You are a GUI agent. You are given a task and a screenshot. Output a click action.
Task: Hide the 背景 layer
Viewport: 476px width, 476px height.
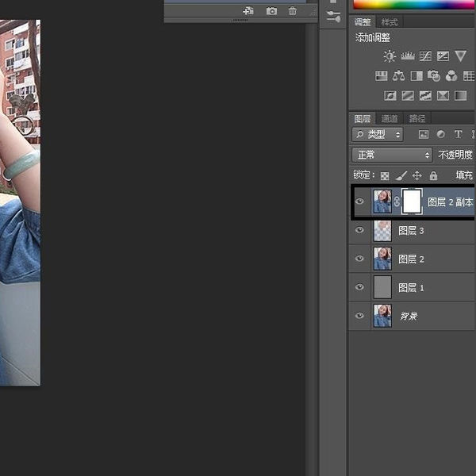[x=359, y=316]
